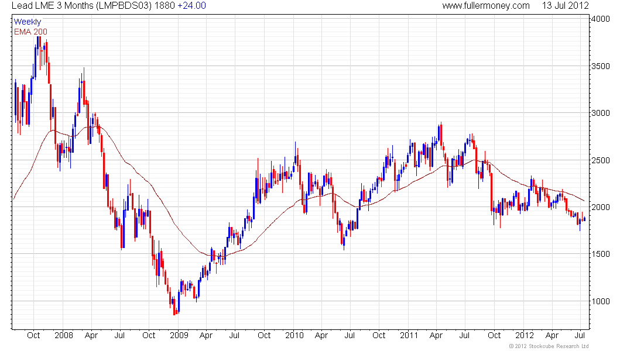Viewport: 644px width, 351px height.
Task: Click the EMA 200 legend label
Action: (30, 32)
